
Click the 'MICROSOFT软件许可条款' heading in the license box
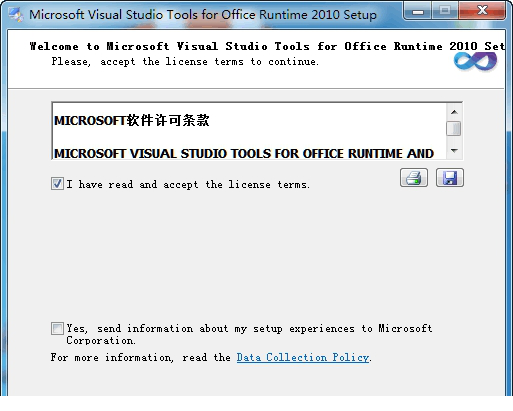[132, 120]
